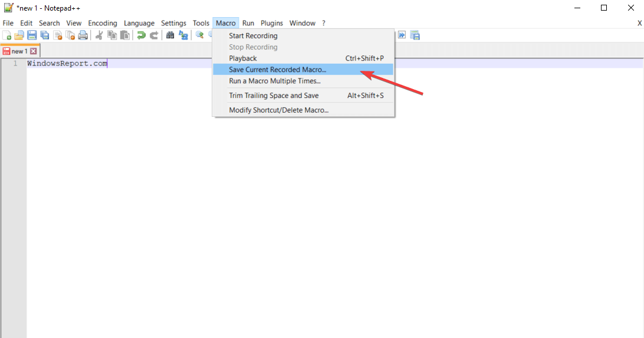Viewport: 644px width, 338px height.
Task: Click the Close document toolbar icon
Action: click(58, 35)
